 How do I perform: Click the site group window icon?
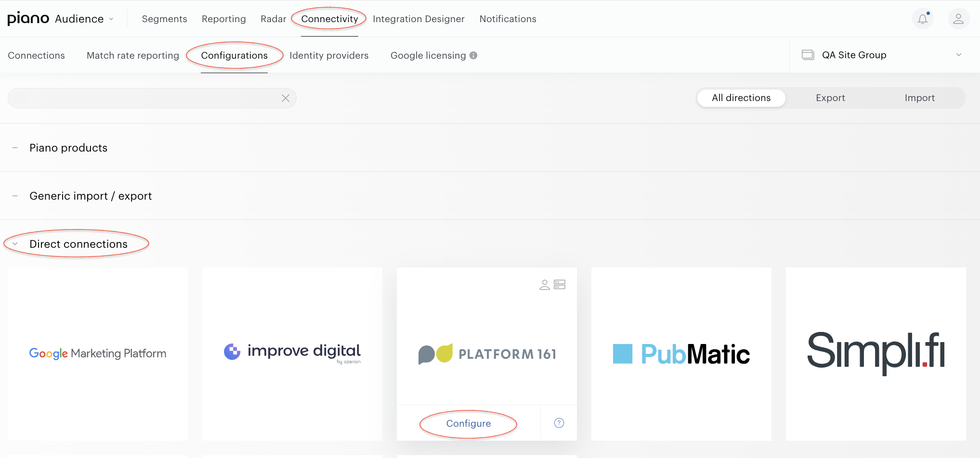(x=808, y=55)
